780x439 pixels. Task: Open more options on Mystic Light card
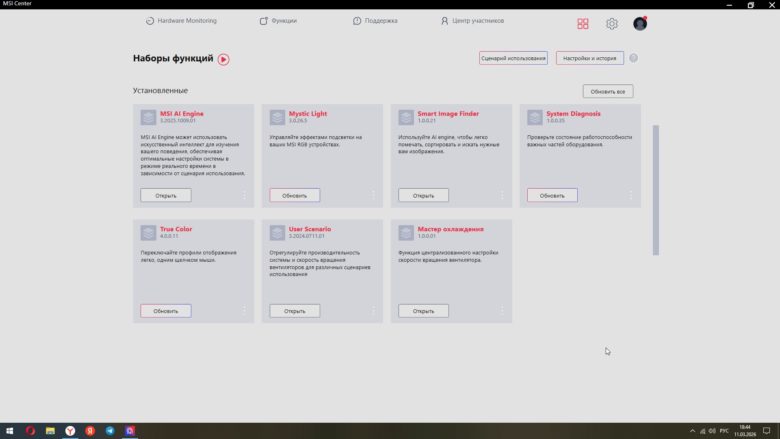pyautogui.click(x=373, y=195)
